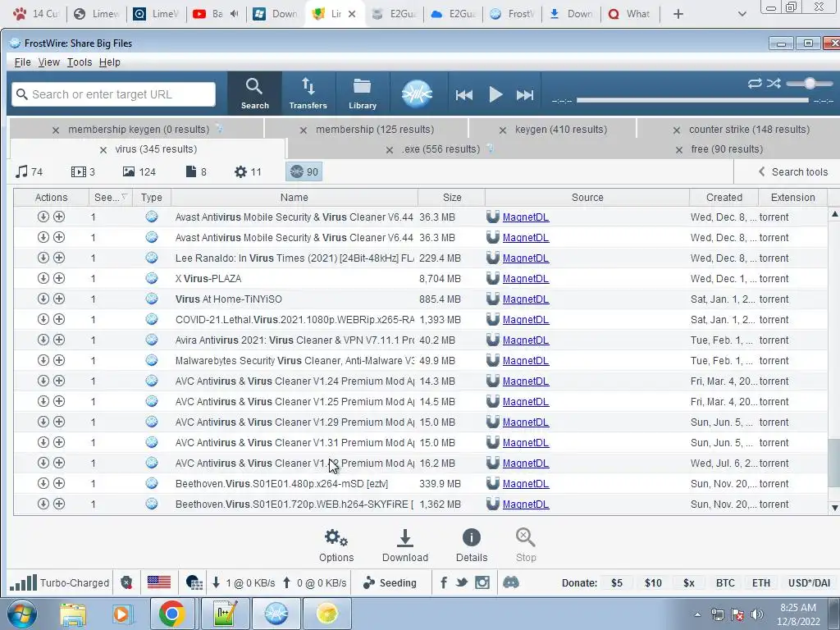Viewport: 840px width, 630px height.
Task: Switch to the membership (125 results) tab
Action: click(374, 130)
